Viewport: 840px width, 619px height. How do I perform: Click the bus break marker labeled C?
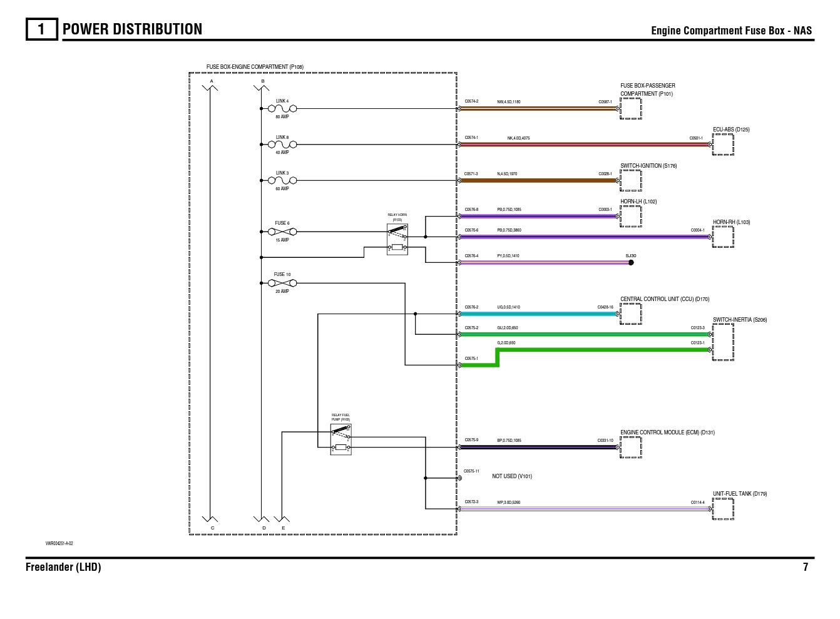tap(211, 519)
